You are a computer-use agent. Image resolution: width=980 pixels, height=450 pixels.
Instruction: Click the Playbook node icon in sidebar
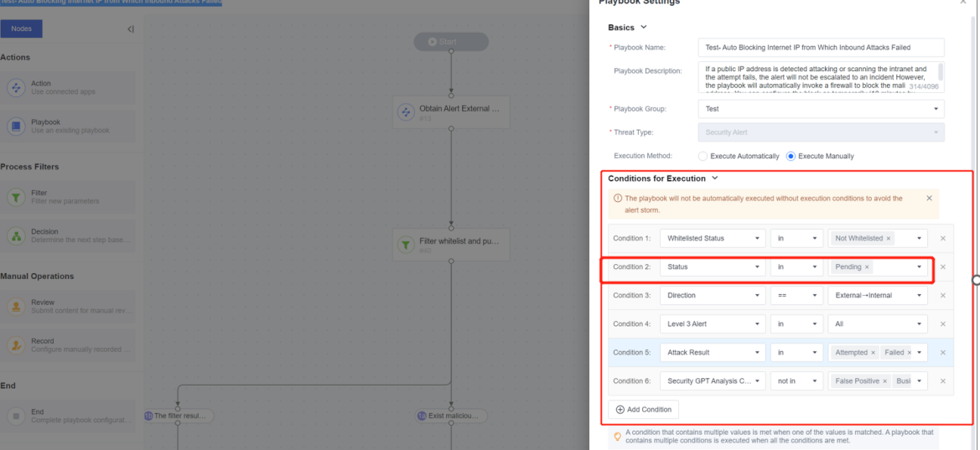tap(16, 127)
